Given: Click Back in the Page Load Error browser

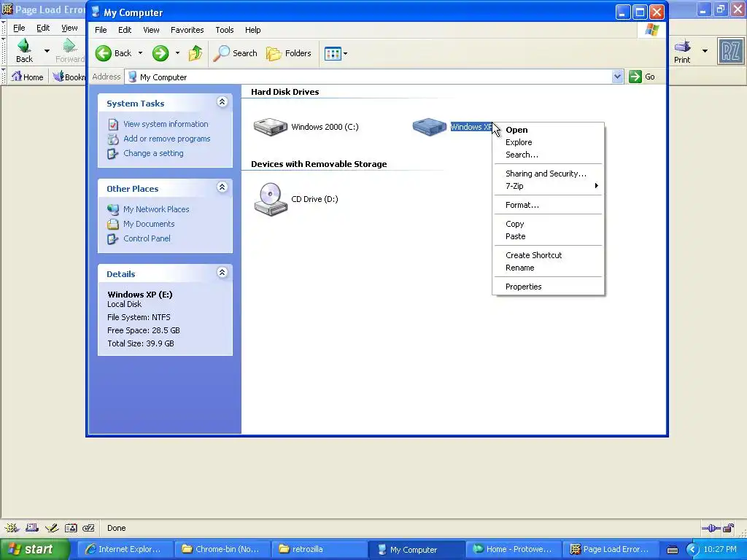Looking at the screenshot, I should [x=24, y=50].
